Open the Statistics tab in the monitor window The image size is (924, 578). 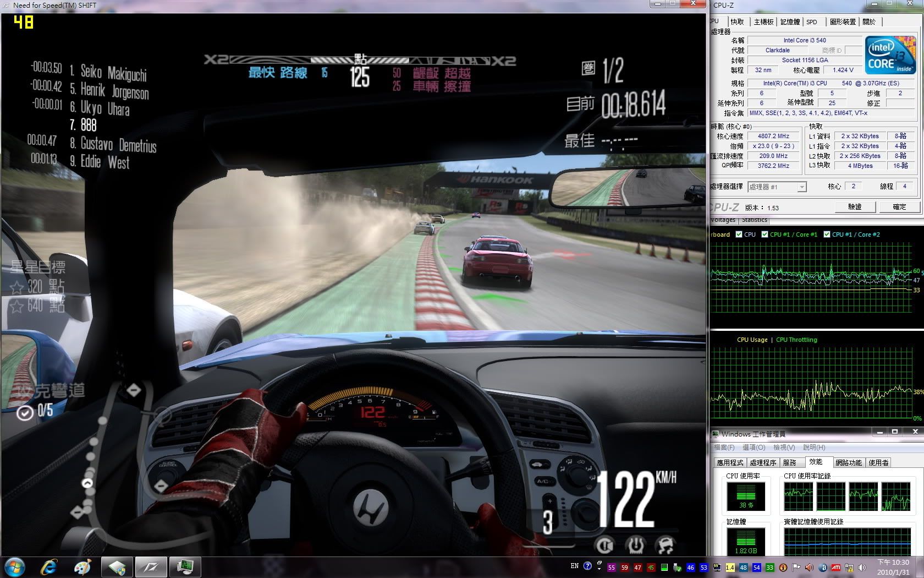(754, 220)
